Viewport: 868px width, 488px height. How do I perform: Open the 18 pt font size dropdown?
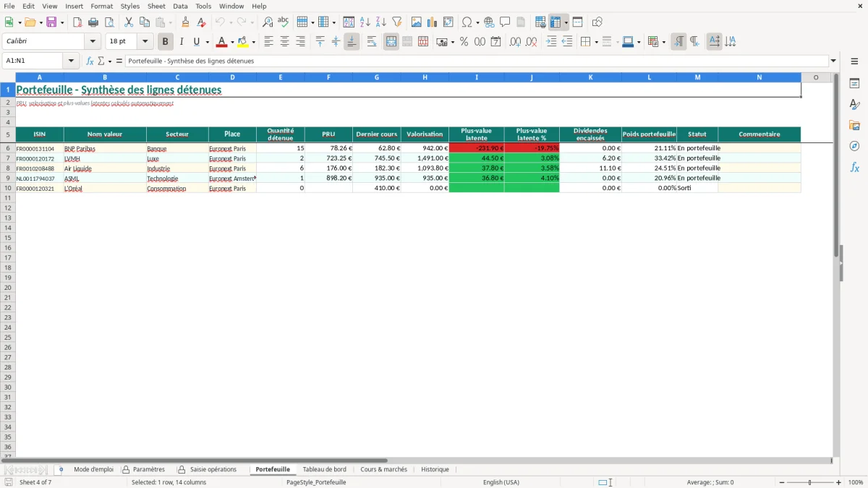click(145, 42)
